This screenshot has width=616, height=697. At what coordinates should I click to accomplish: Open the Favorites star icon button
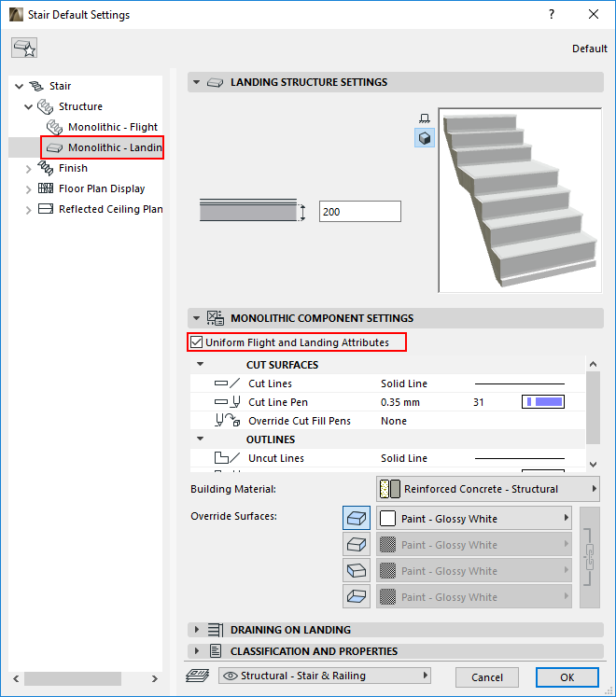click(24, 48)
